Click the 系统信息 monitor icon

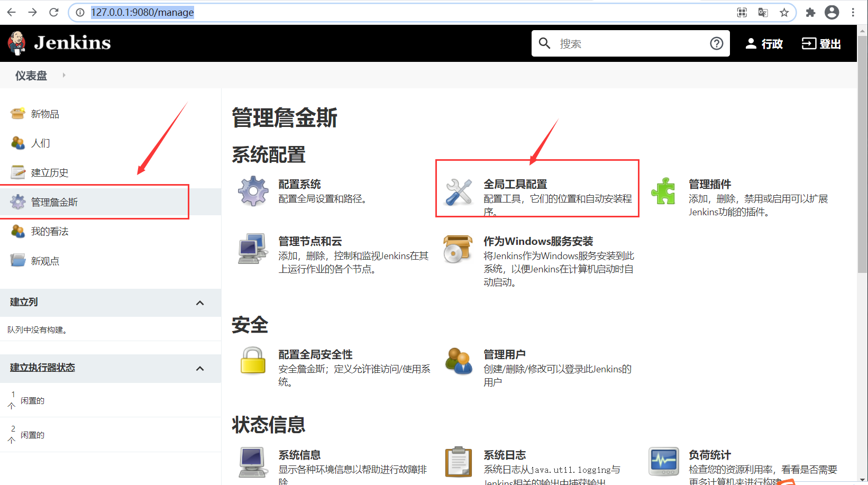coord(253,462)
